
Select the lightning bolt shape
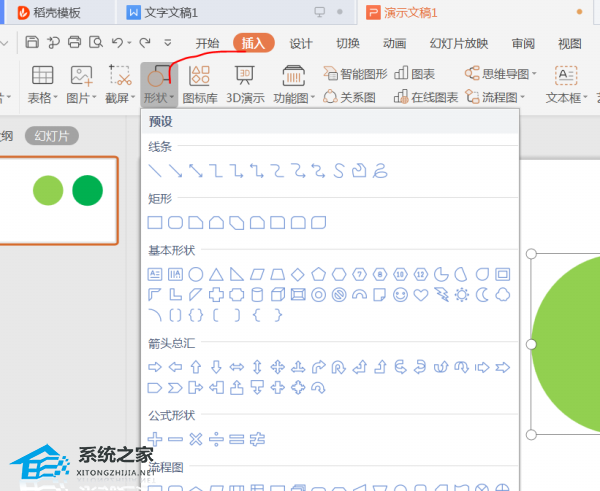tap(442, 295)
